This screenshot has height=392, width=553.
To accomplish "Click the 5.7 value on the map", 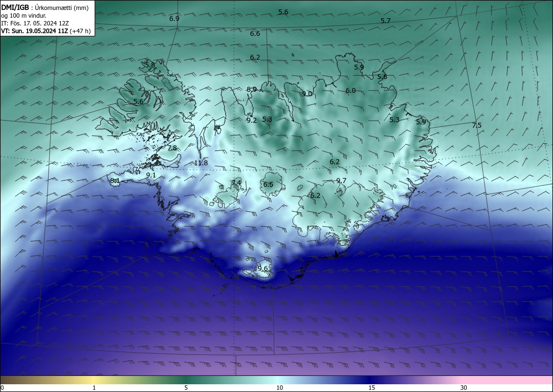I will pos(385,21).
